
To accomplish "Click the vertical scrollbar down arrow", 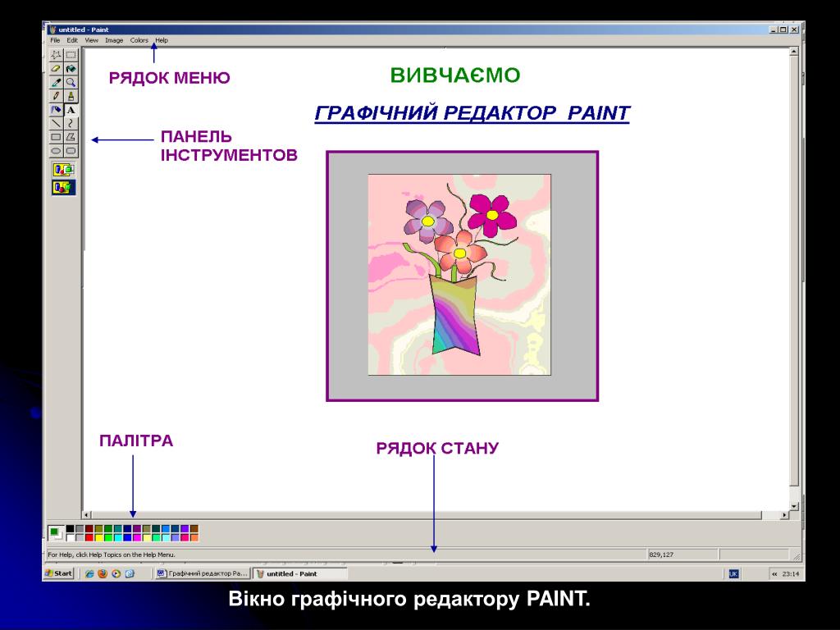I will coord(794,506).
